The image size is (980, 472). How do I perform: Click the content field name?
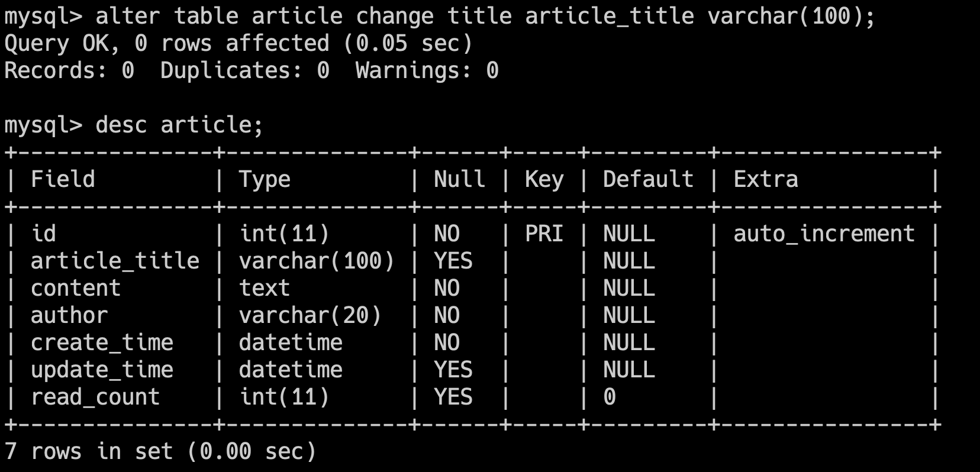click(x=76, y=288)
